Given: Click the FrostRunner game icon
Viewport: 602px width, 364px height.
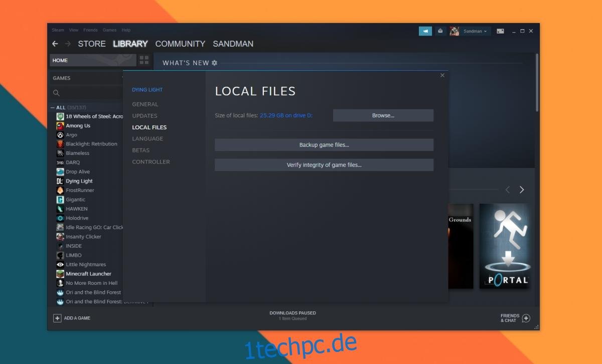Looking at the screenshot, I should (x=60, y=191).
